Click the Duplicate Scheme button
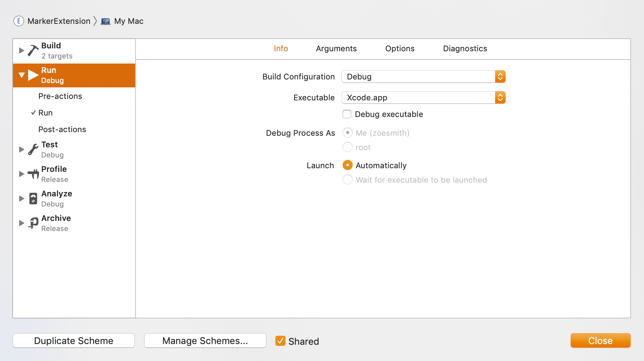 (x=73, y=340)
